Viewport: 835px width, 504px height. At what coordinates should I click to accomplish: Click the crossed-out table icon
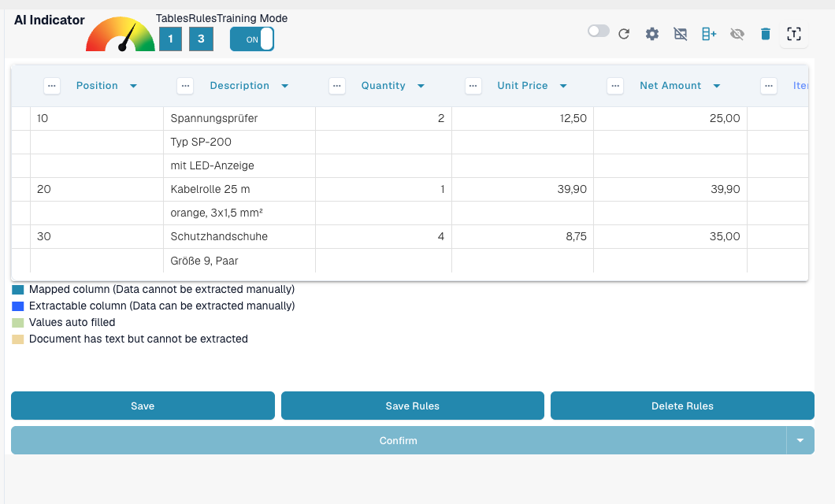681,34
